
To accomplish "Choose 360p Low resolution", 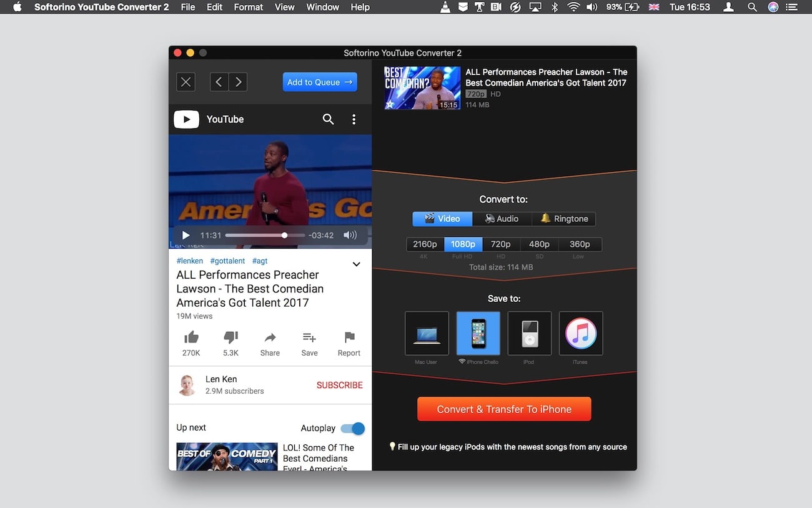I will click(x=580, y=244).
